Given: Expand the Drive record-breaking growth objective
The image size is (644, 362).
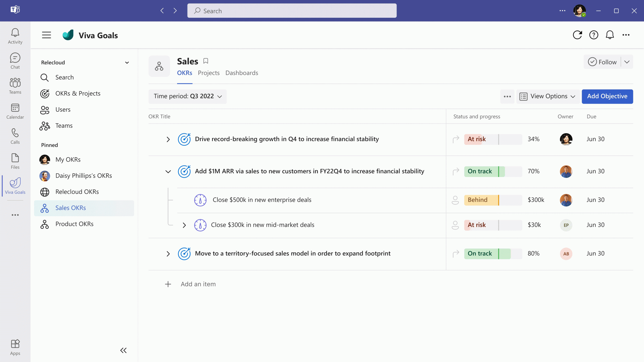Looking at the screenshot, I should coord(168,139).
